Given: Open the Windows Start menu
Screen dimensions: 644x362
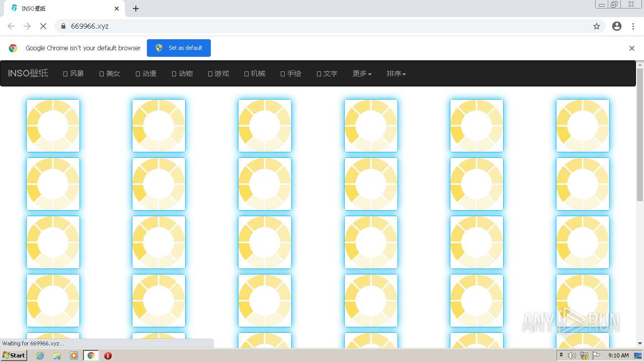Looking at the screenshot, I should point(14,355).
